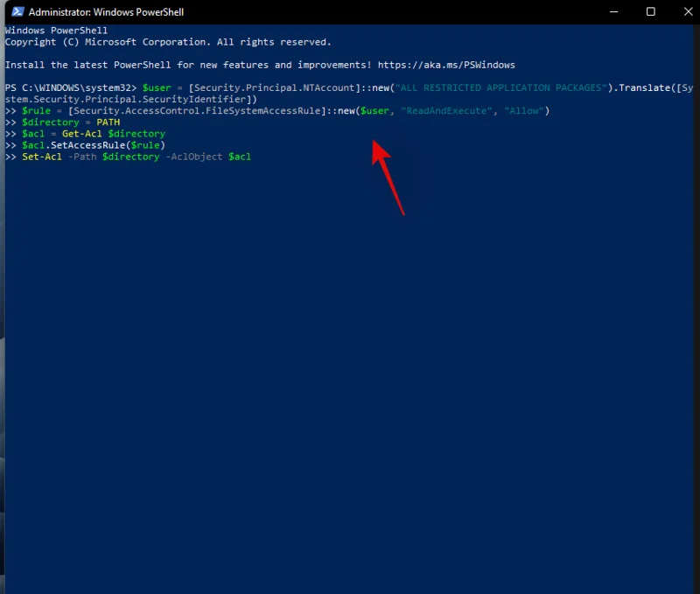This screenshot has width=700, height=594.
Task: Click the "ReadAndExecute" string argument
Action: click(446, 111)
